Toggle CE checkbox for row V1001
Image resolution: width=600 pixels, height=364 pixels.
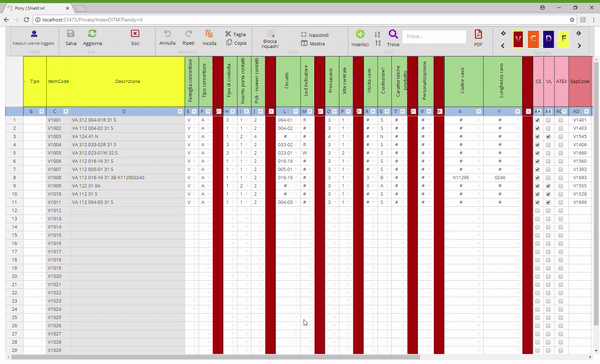(x=538, y=120)
